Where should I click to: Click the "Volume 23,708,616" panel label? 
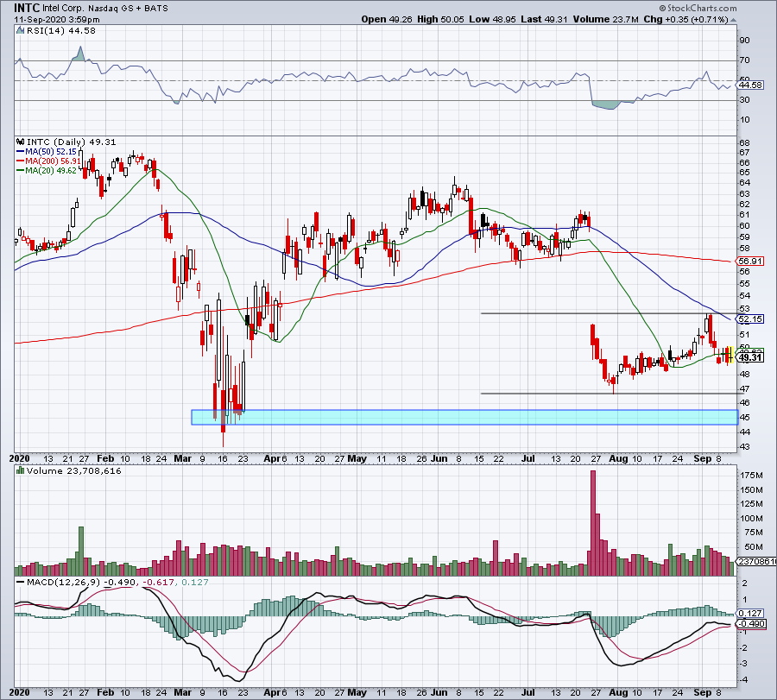[x=74, y=470]
